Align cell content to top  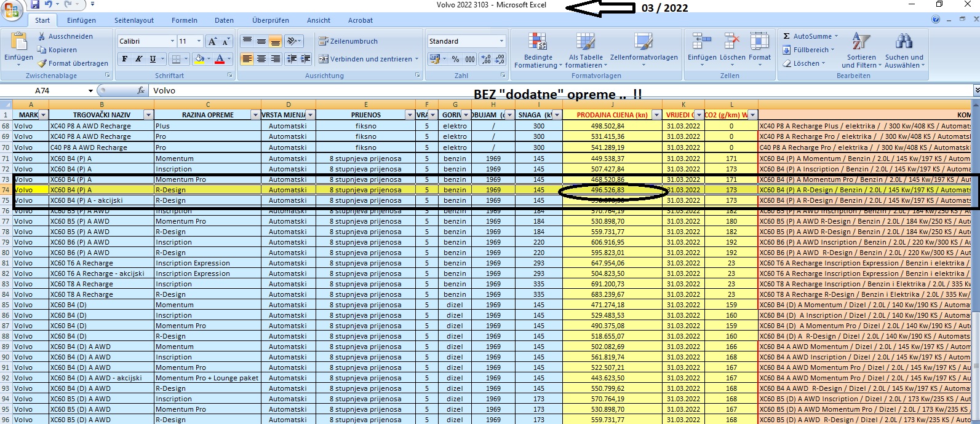coord(247,41)
